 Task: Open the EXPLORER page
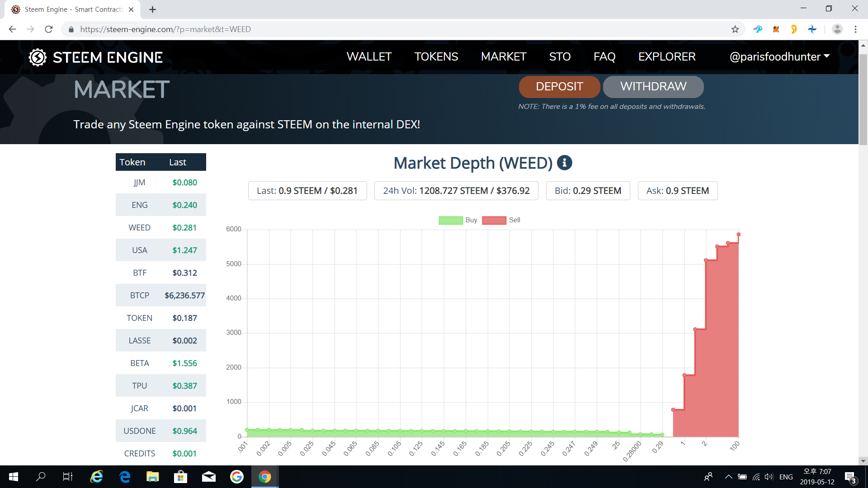coord(667,56)
